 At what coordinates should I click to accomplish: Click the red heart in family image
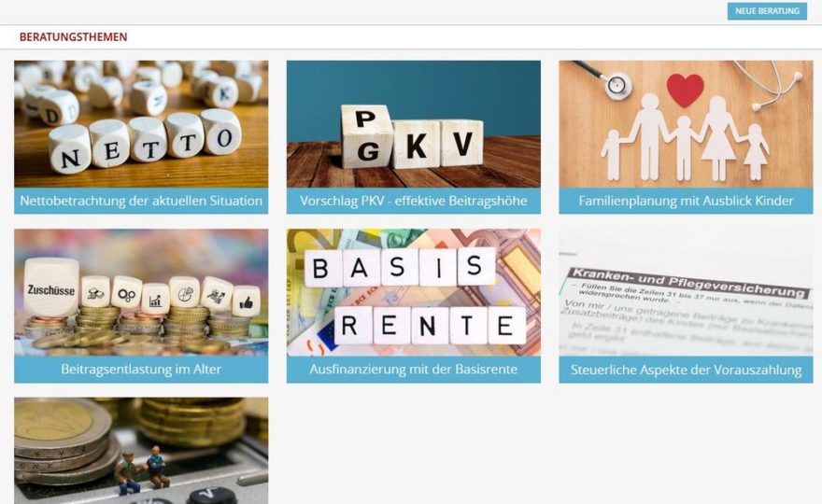pyautogui.click(x=685, y=90)
